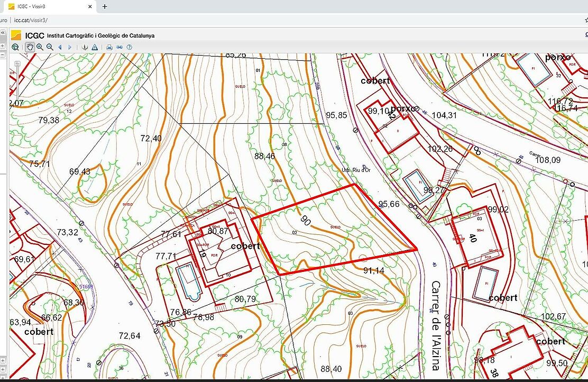Image resolution: width=588 pixels, height=382 pixels.
Task: Click the warning triangle toolbar icon
Action: click(x=95, y=47)
